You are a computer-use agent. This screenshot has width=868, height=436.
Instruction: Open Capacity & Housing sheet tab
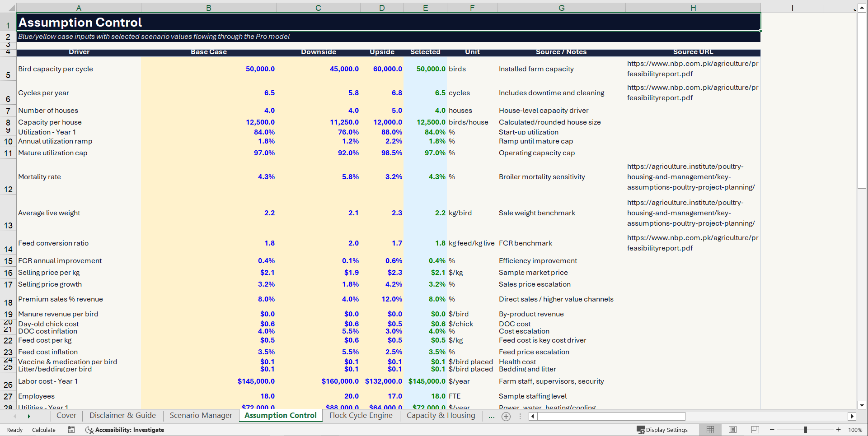coord(441,416)
